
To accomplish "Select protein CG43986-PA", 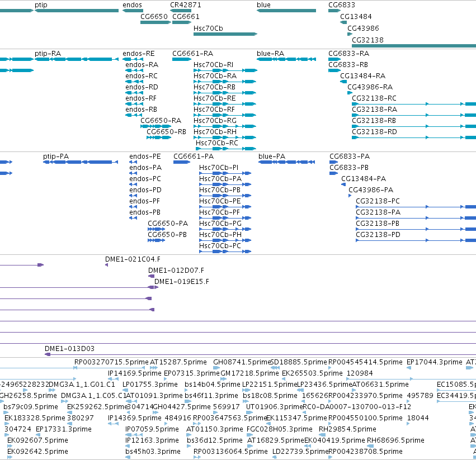I will [x=371, y=190].
